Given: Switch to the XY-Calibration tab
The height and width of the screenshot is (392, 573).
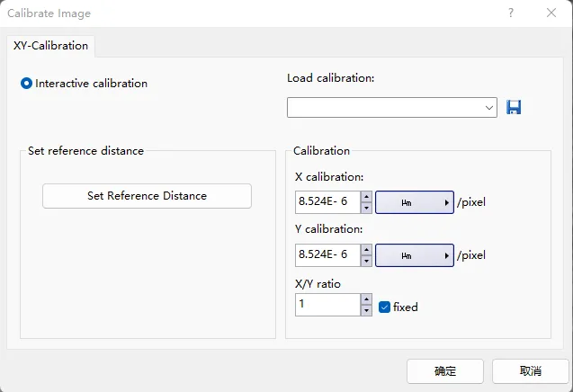Looking at the screenshot, I should point(50,45).
